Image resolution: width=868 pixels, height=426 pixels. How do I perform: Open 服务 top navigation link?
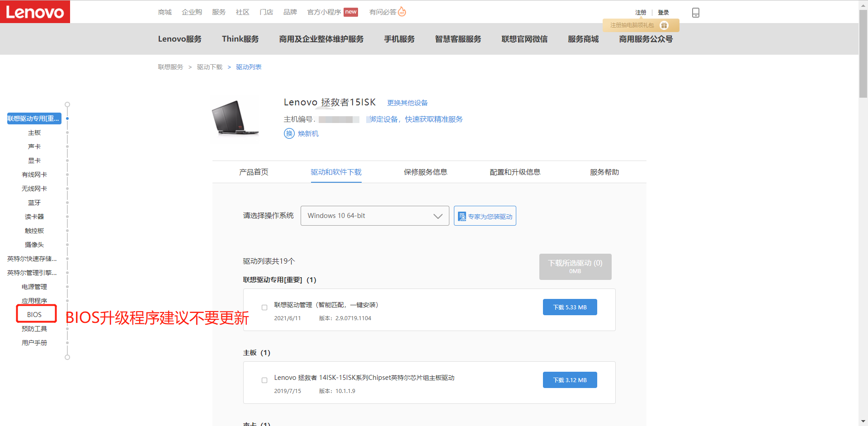(x=219, y=12)
